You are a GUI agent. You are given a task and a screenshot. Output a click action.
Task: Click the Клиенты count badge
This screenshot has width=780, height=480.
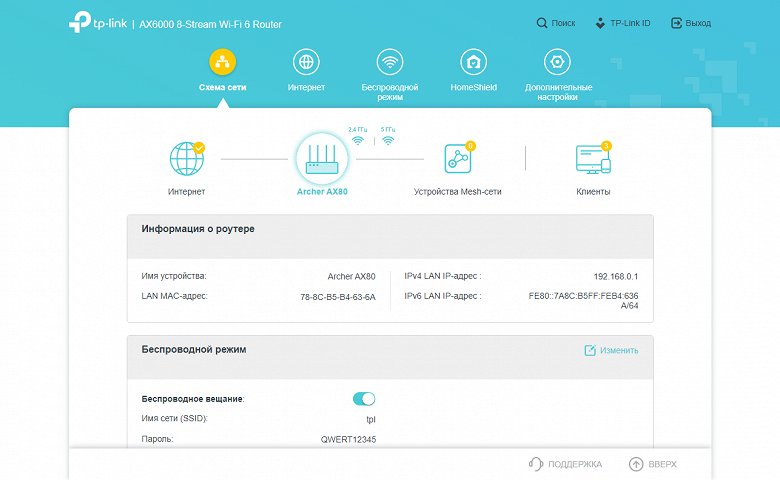point(606,146)
